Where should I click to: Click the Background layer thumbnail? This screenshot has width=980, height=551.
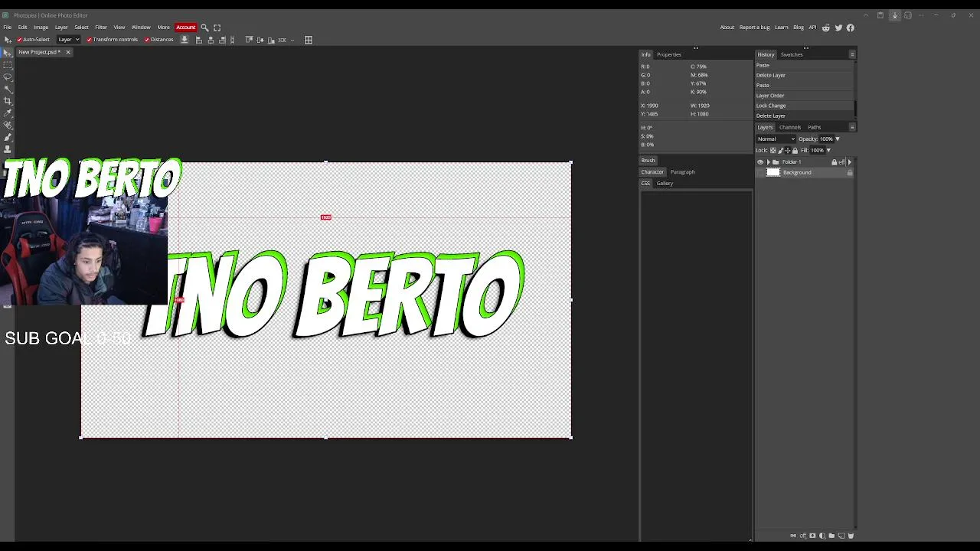click(773, 173)
